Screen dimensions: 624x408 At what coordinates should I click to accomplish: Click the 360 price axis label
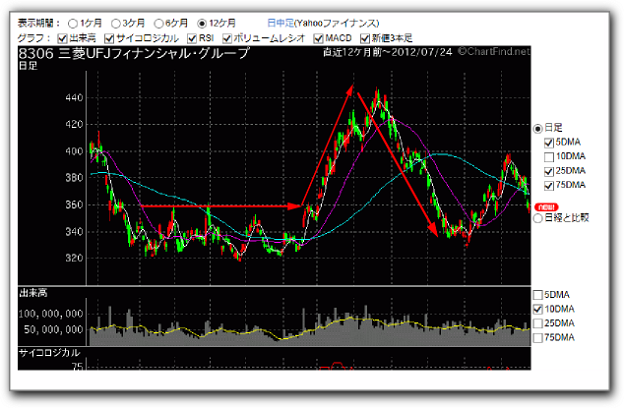click(74, 205)
